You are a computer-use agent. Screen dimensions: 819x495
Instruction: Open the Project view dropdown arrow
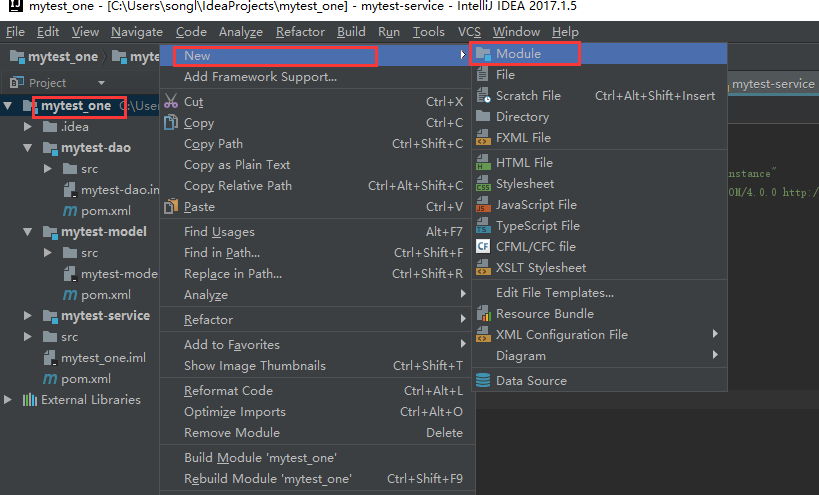(101, 83)
